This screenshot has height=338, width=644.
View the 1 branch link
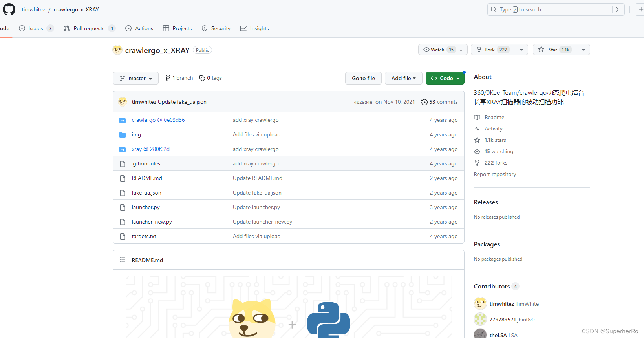pyautogui.click(x=179, y=78)
